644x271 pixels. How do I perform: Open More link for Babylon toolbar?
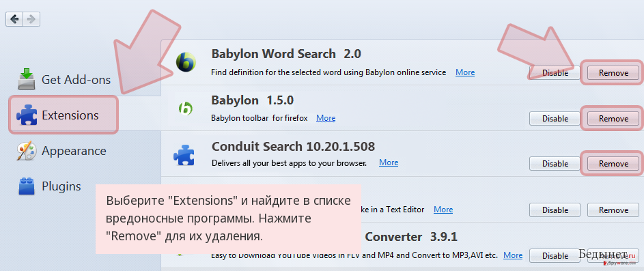[x=326, y=118]
